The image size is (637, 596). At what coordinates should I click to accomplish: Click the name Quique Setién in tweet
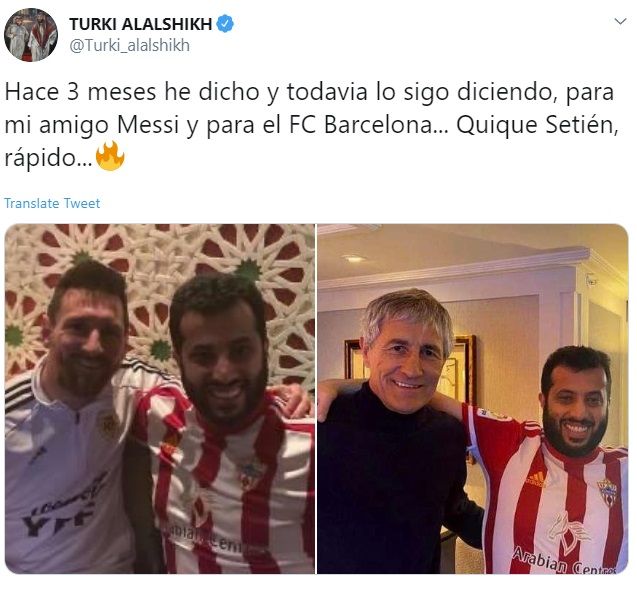(x=537, y=125)
